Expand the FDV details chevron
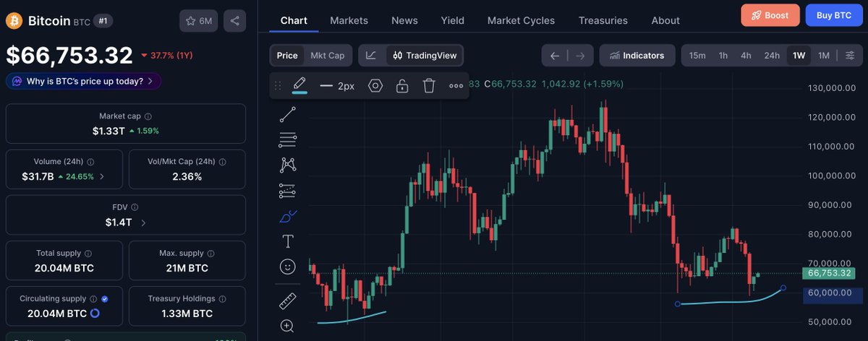The image size is (868, 341). [143, 223]
